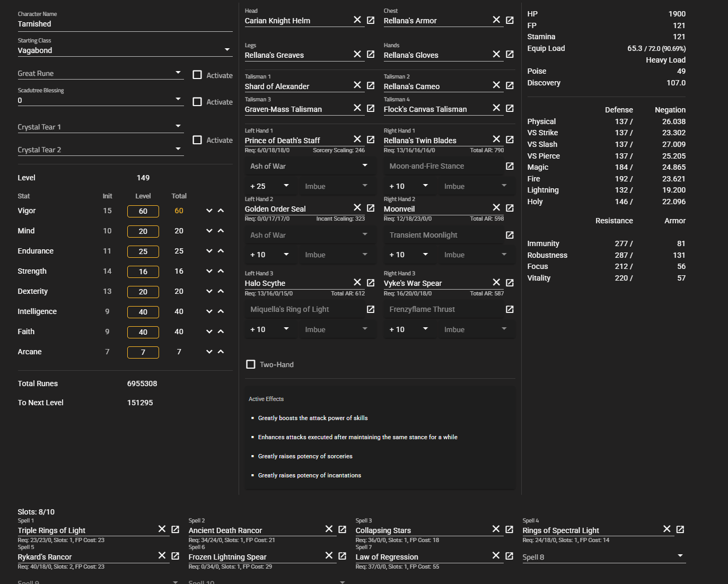Open Rellana's Armor external link
The height and width of the screenshot is (584, 728).
[510, 20]
